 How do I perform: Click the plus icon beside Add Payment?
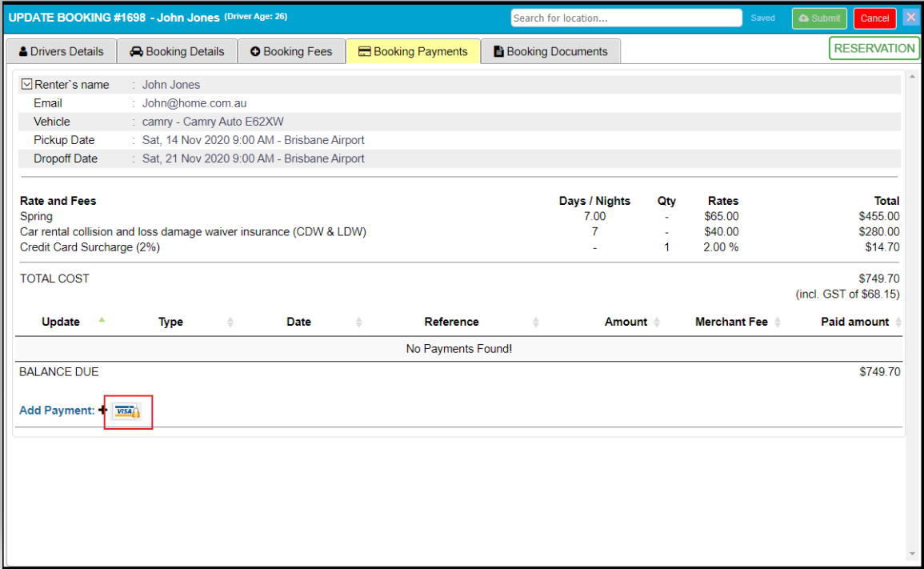102,410
